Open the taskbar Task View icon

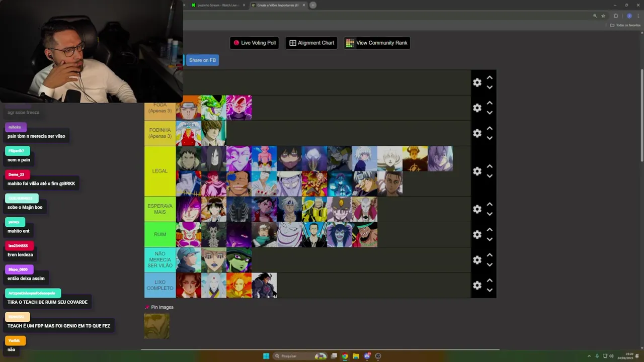pyautogui.click(x=334, y=356)
